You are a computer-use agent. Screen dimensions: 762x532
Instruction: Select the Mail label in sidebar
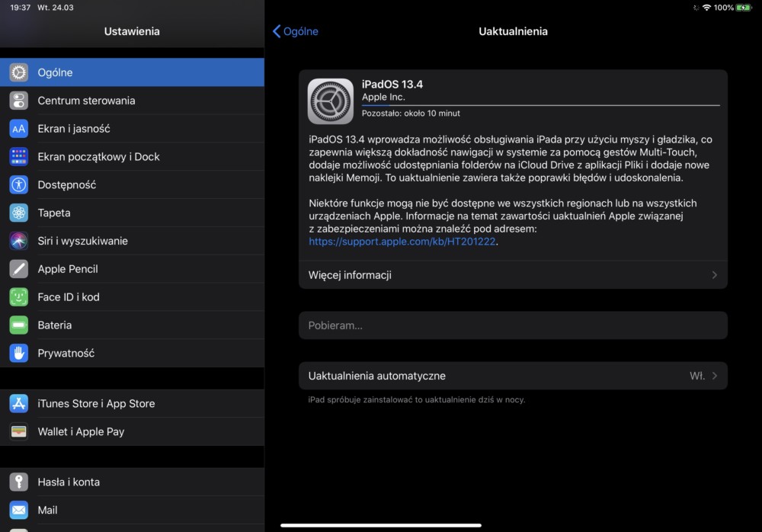point(47,510)
